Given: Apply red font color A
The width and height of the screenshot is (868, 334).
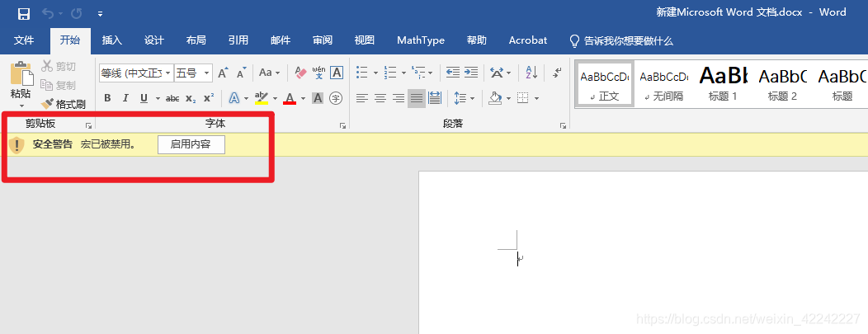Looking at the screenshot, I should 290,98.
